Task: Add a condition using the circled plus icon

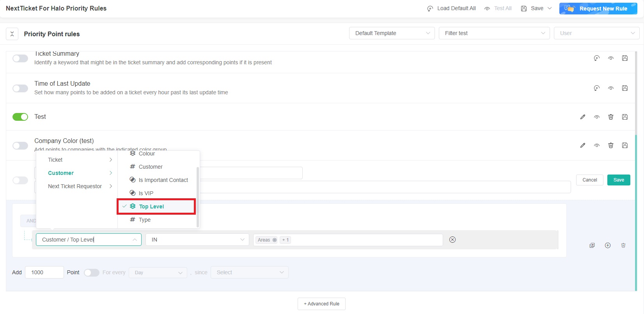Action: [x=608, y=245]
